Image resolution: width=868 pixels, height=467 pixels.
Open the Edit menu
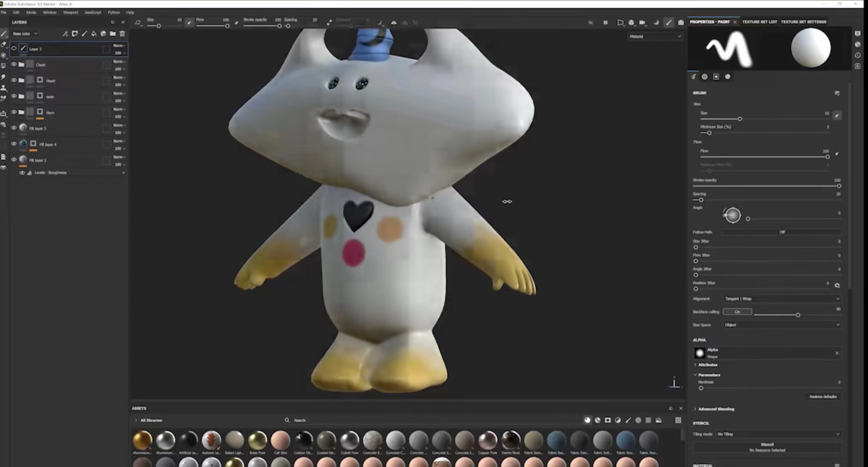point(16,12)
